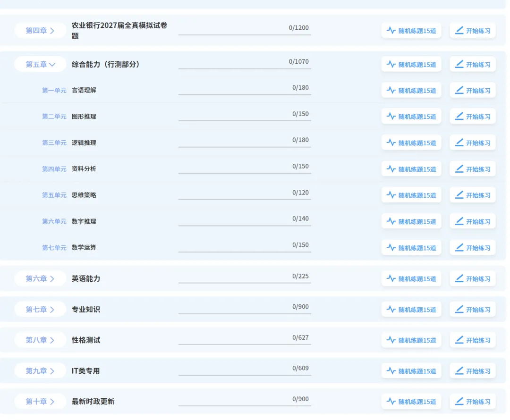Select the 性格测试 chapter title

pyautogui.click(x=86, y=340)
